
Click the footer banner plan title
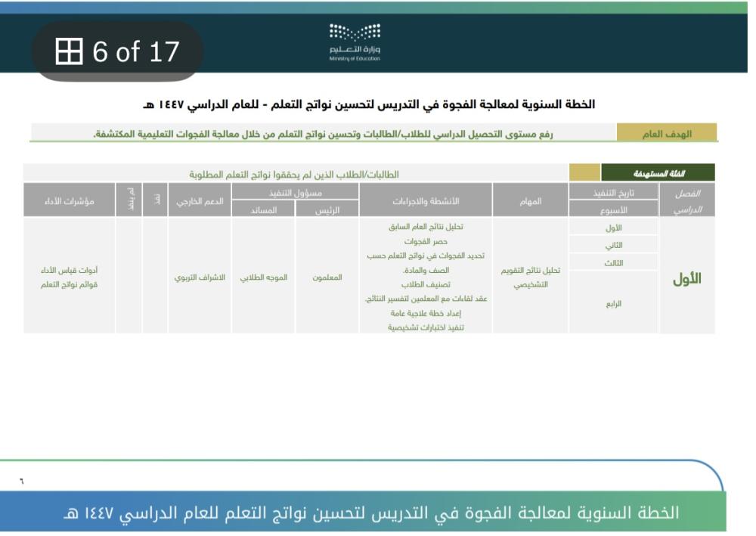tap(370, 513)
